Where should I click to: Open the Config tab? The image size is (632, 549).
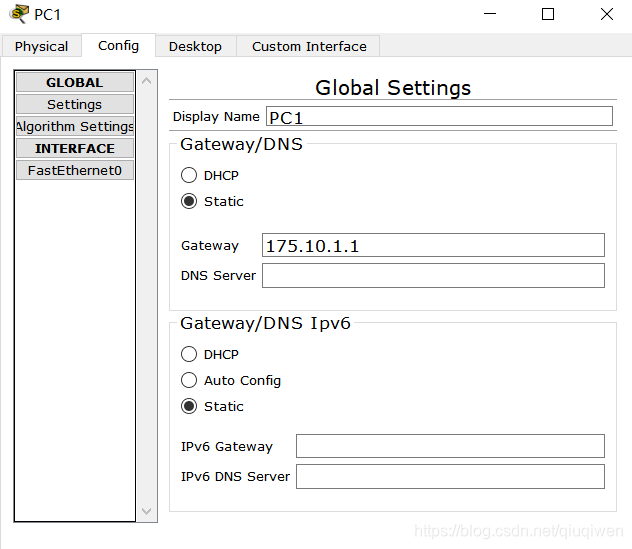pyautogui.click(x=118, y=46)
